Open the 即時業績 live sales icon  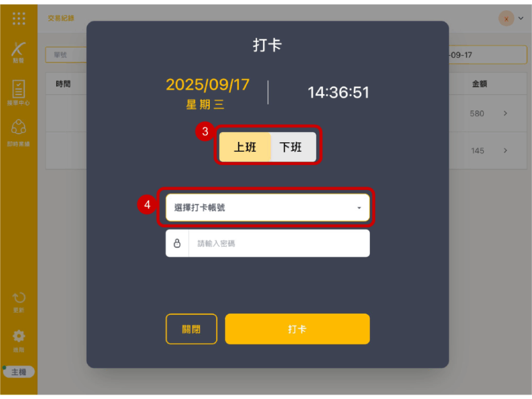tap(18, 133)
